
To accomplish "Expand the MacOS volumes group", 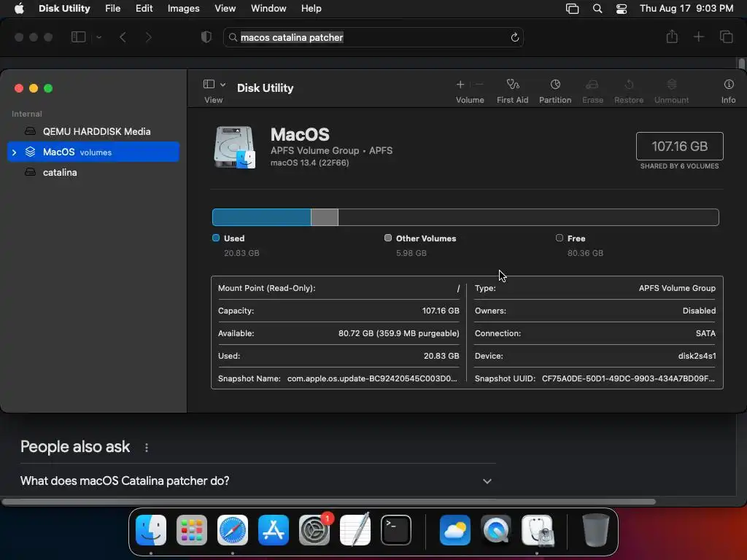I will pyautogui.click(x=14, y=152).
